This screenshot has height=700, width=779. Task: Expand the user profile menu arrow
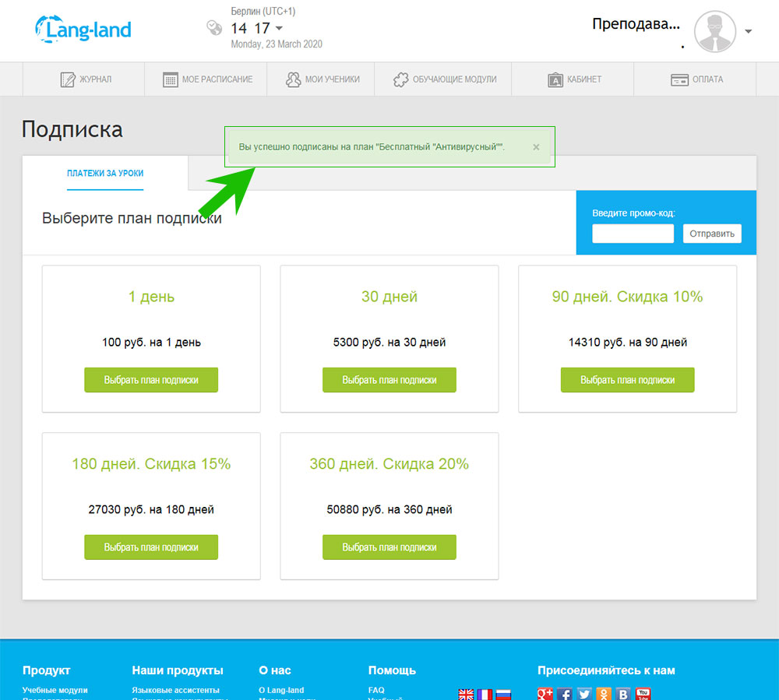749,32
